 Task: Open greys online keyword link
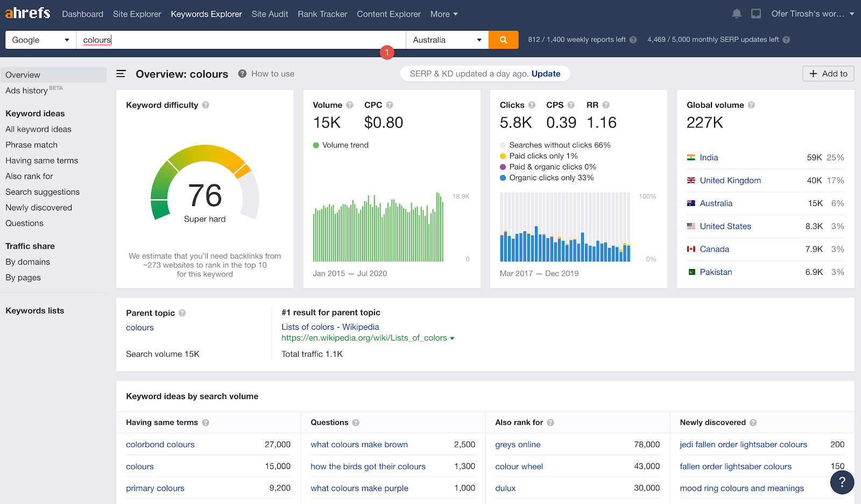[x=518, y=445]
